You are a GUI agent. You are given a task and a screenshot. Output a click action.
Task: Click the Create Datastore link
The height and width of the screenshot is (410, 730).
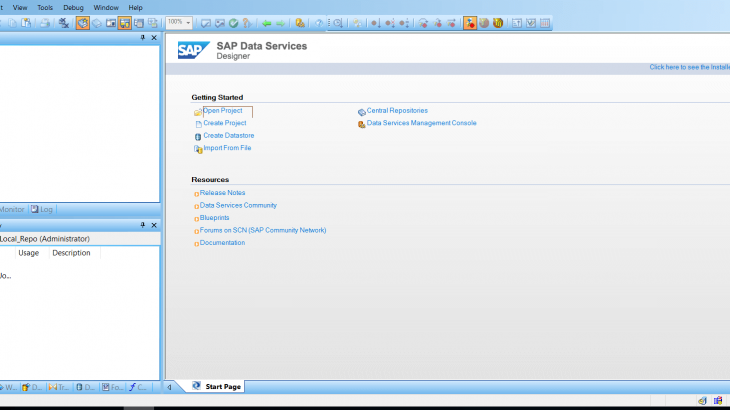click(x=229, y=135)
